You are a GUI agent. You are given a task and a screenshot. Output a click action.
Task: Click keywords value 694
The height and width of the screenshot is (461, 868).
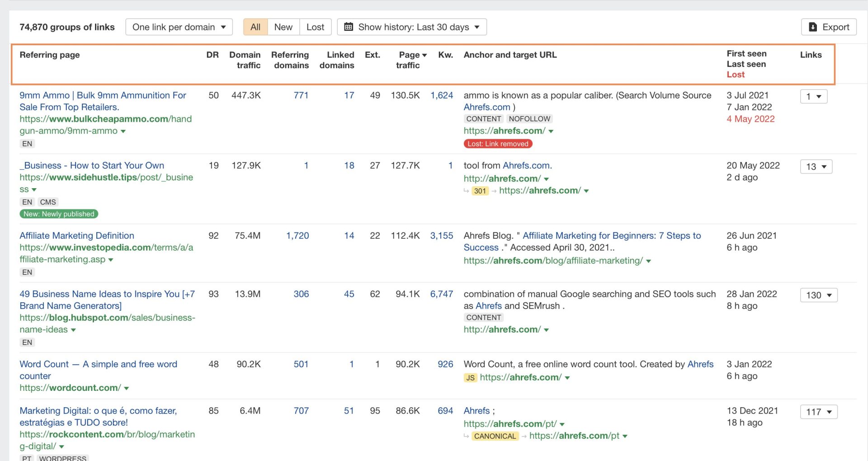pos(445,411)
